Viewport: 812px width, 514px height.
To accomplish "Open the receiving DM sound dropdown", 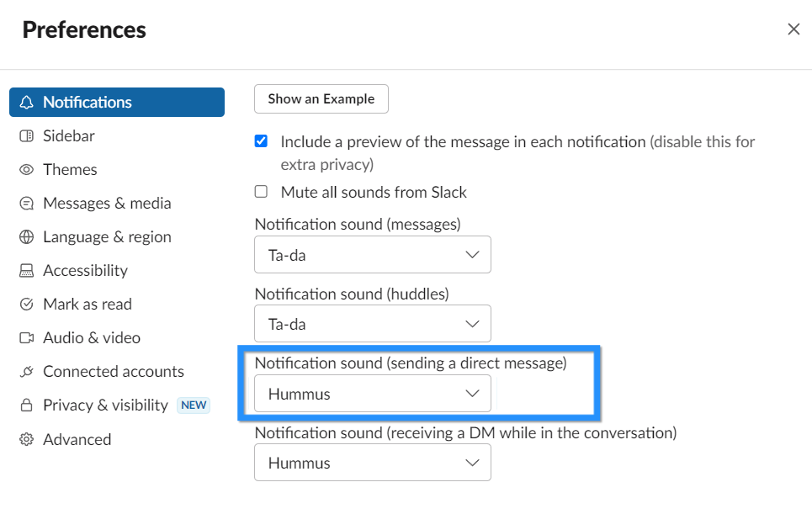I will [x=372, y=463].
